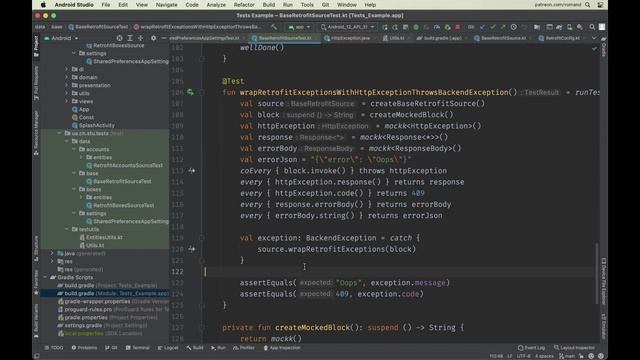Open Project panel settings gear icon
Screen dimensions: 640x360
[153, 38]
